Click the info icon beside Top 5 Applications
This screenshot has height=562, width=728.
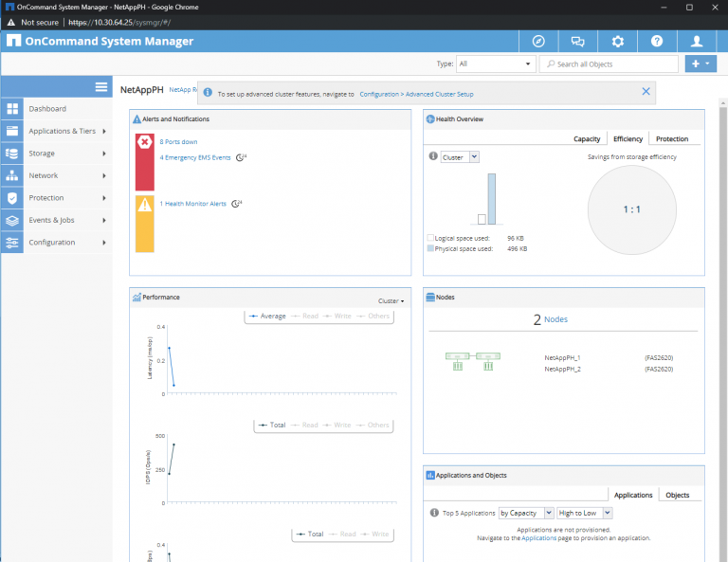[x=434, y=513]
